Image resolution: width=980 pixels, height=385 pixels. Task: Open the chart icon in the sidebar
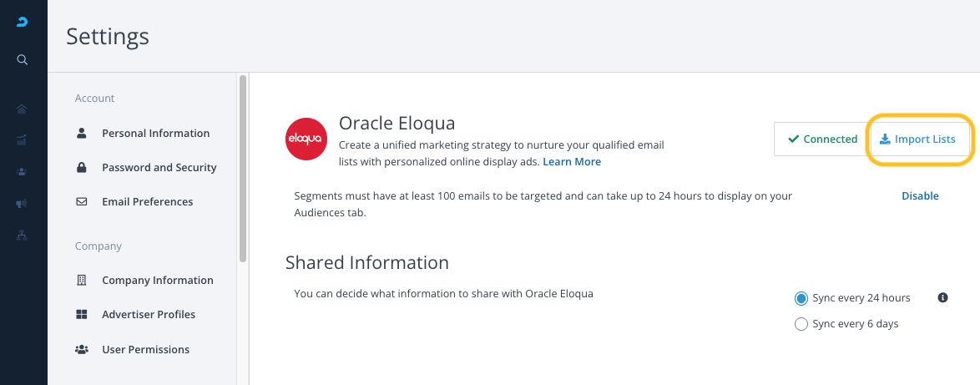tap(23, 139)
